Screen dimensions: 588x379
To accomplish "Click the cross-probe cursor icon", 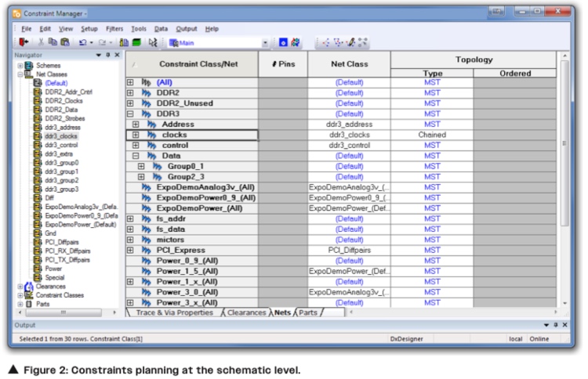I will point(152,42).
